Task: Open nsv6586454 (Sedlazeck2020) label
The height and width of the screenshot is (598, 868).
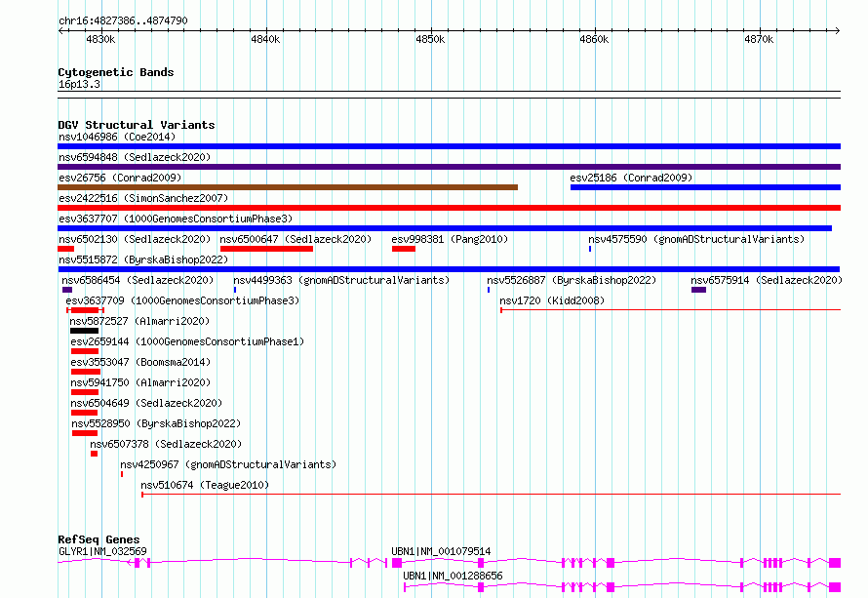Action: click(x=138, y=280)
